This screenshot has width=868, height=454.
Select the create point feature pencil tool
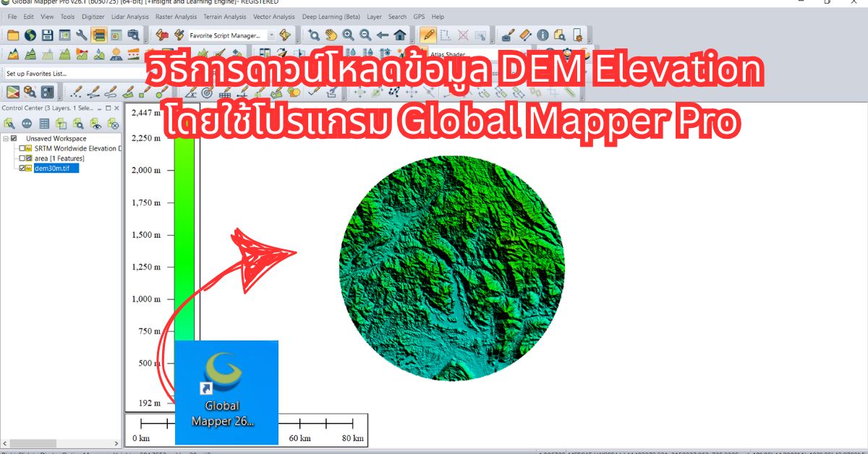coord(77,92)
